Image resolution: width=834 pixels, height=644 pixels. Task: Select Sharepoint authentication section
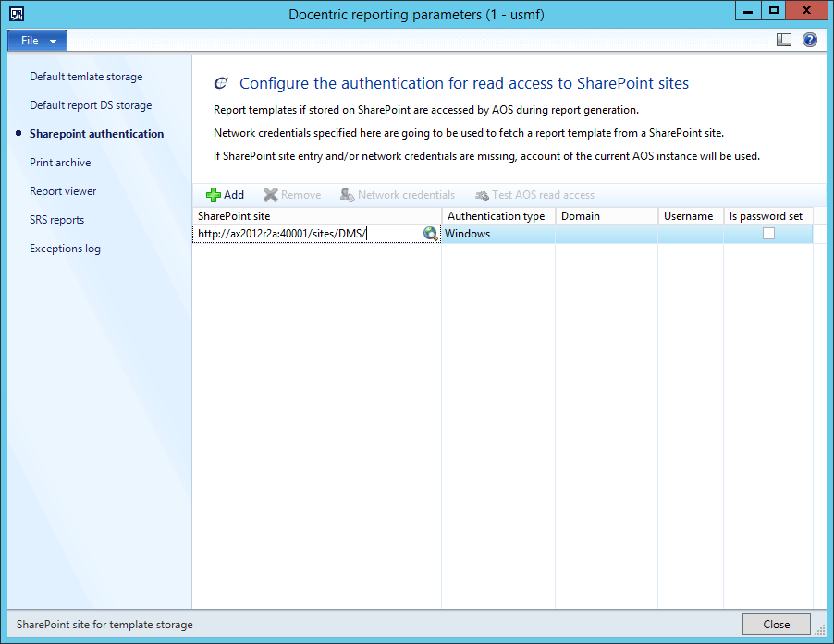97,134
